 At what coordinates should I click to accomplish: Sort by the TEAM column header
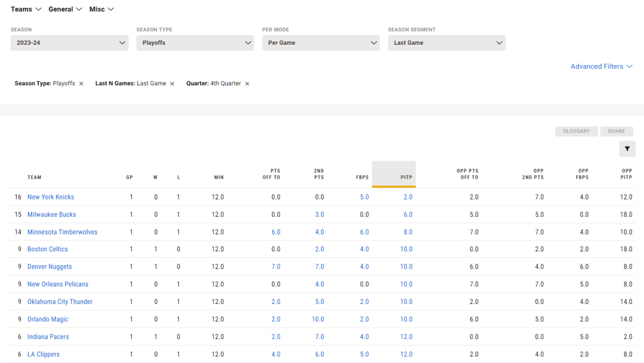[x=35, y=177]
